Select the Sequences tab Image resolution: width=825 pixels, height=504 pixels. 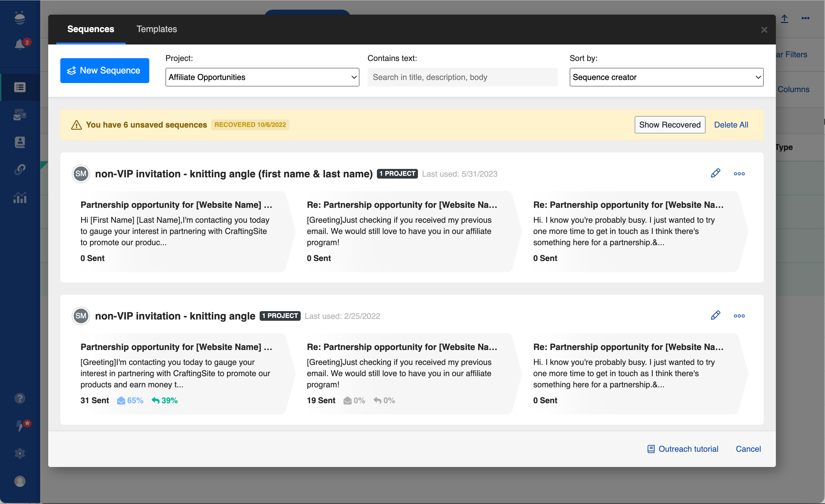tap(91, 29)
